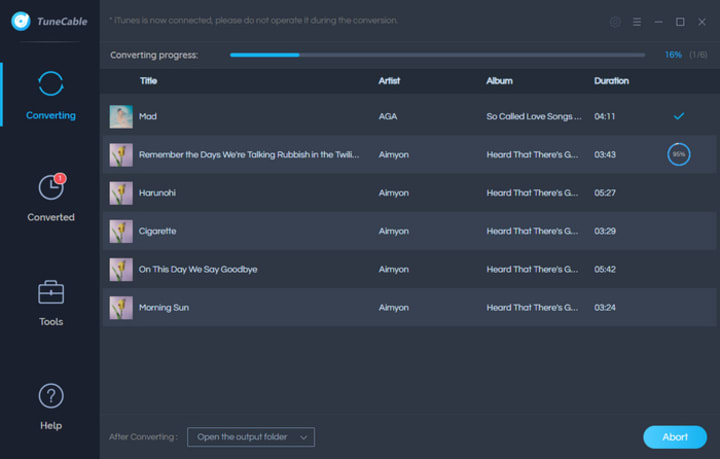
Task: Click the converting progress bar
Action: click(437, 55)
